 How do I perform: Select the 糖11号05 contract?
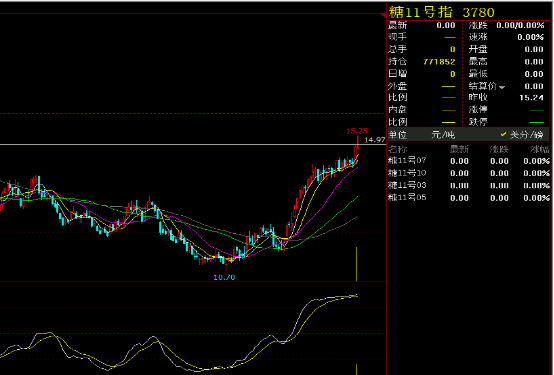click(x=468, y=197)
